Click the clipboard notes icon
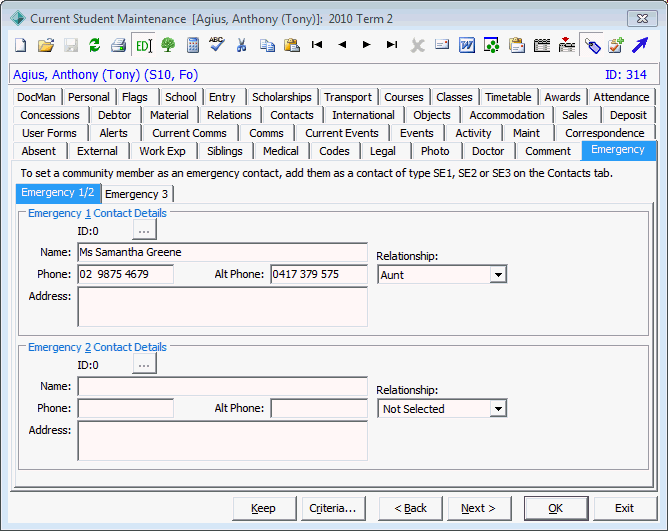 tap(517, 45)
